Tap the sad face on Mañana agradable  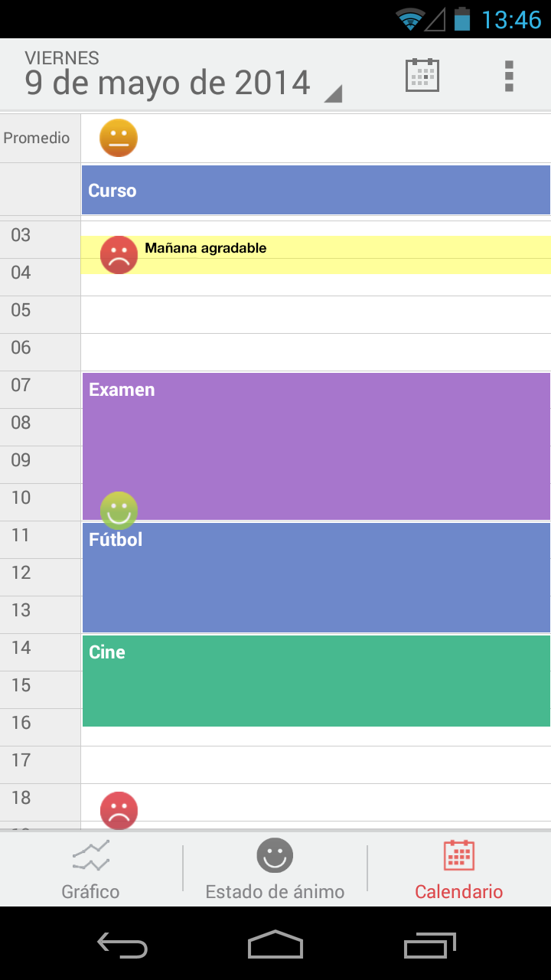click(x=119, y=255)
